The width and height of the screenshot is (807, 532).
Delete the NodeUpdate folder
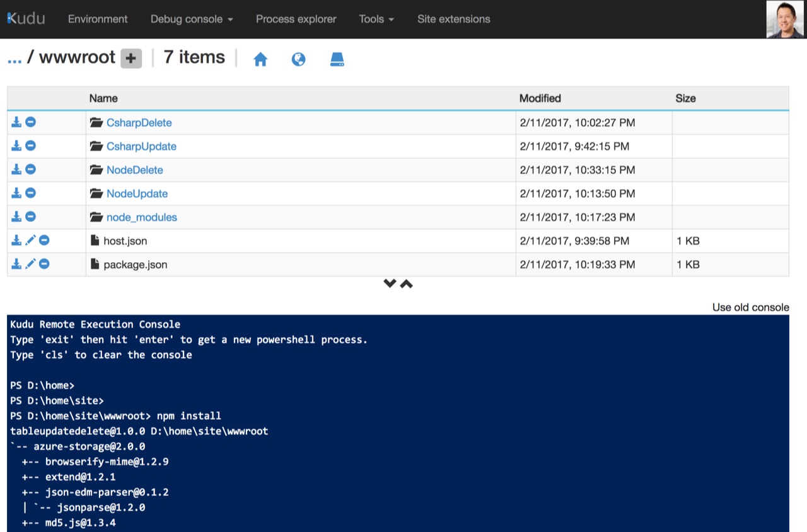(30, 193)
